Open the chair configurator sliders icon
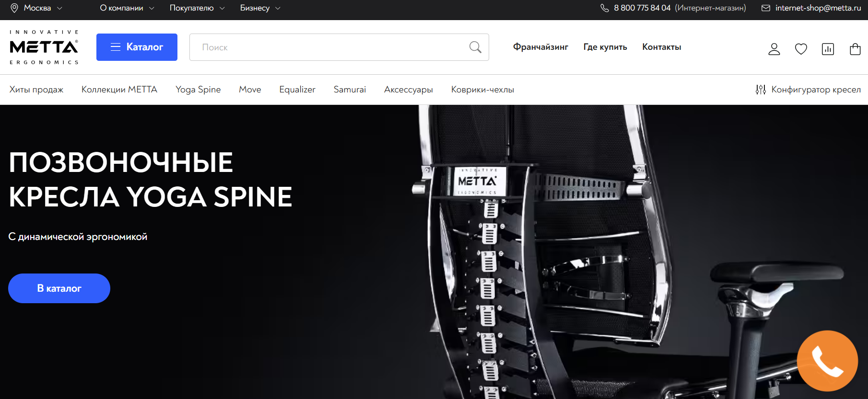 pos(761,90)
